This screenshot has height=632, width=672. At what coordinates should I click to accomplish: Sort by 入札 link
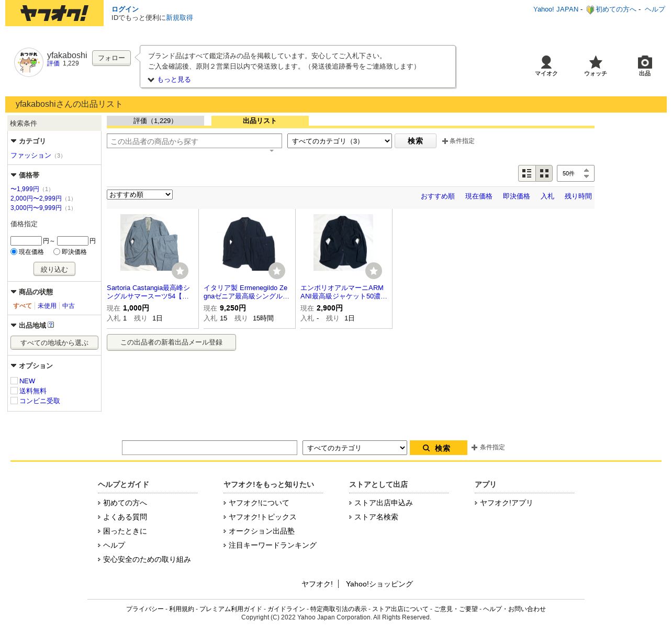(x=547, y=196)
